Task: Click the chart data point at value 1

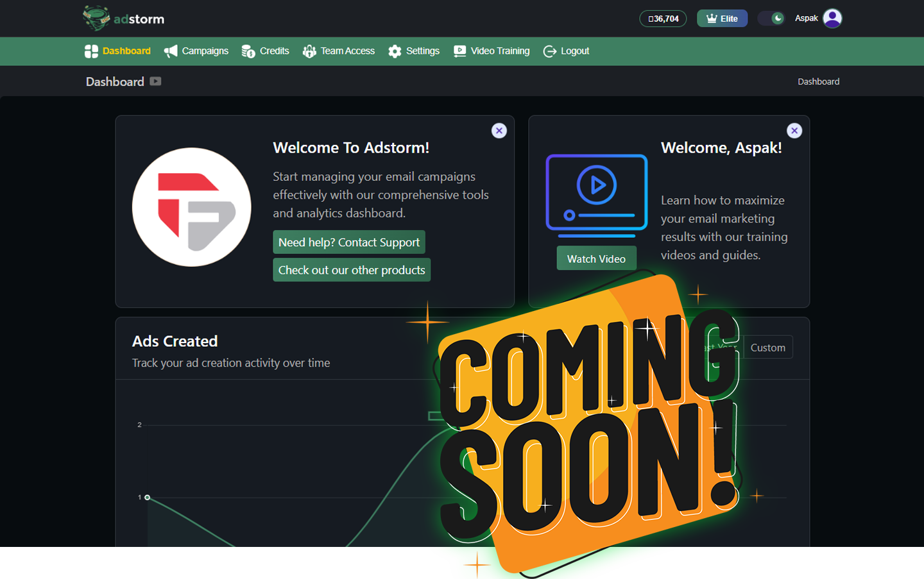Action: coord(148,498)
